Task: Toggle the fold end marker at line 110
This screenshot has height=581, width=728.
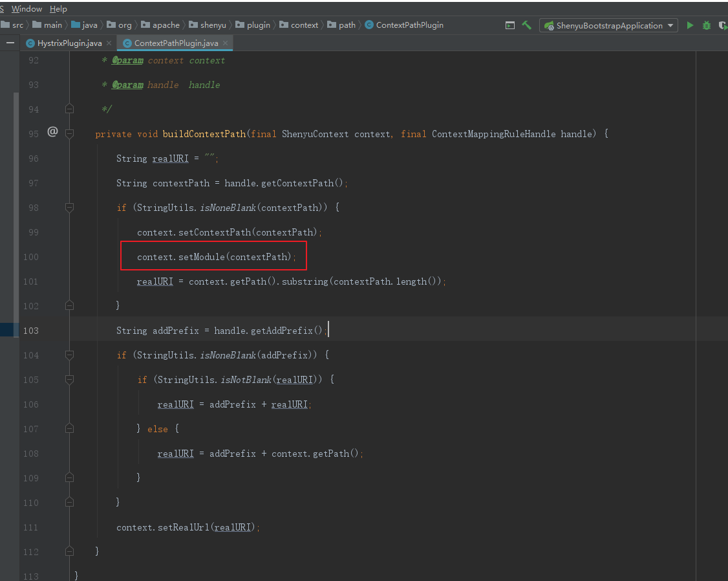Action: 70,503
